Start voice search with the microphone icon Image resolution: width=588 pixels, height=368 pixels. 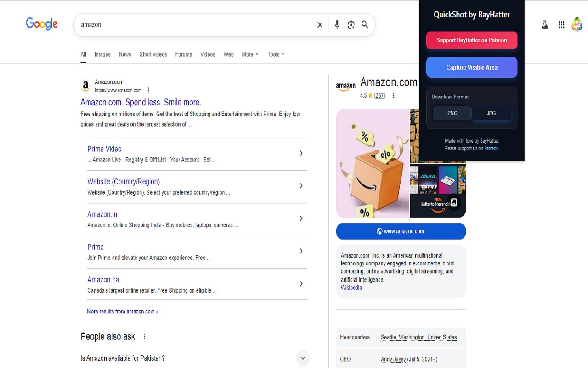[337, 25]
